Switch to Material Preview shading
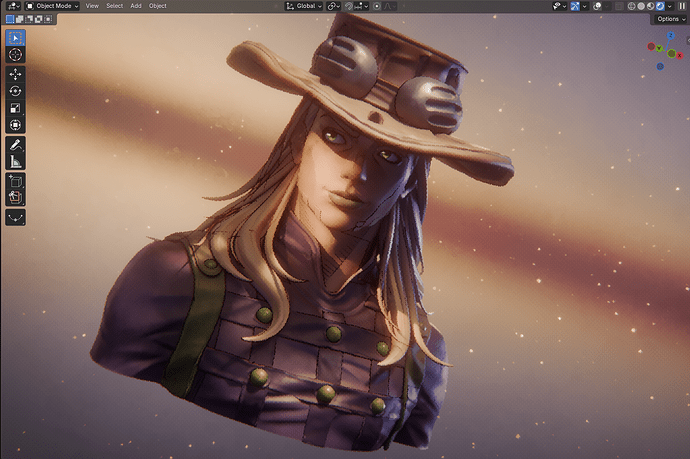 (x=650, y=6)
